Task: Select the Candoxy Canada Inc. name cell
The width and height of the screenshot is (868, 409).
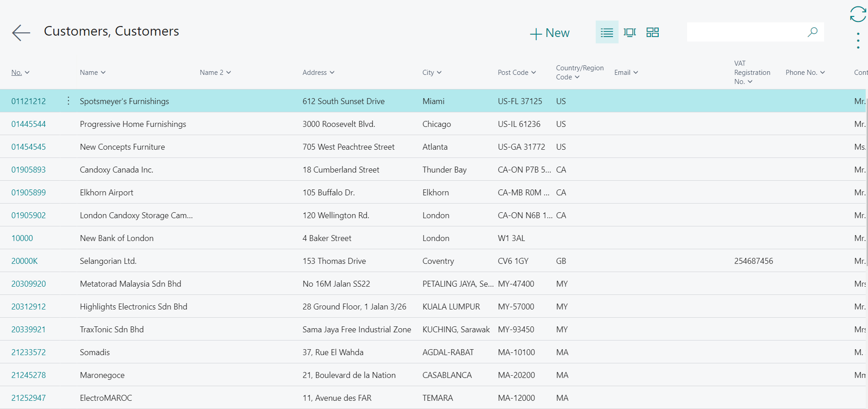Action: pyautogui.click(x=116, y=170)
